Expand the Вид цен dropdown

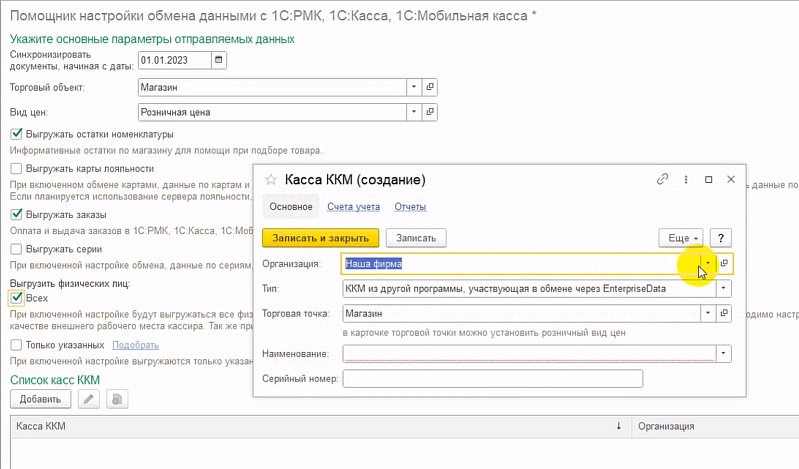[414, 112]
